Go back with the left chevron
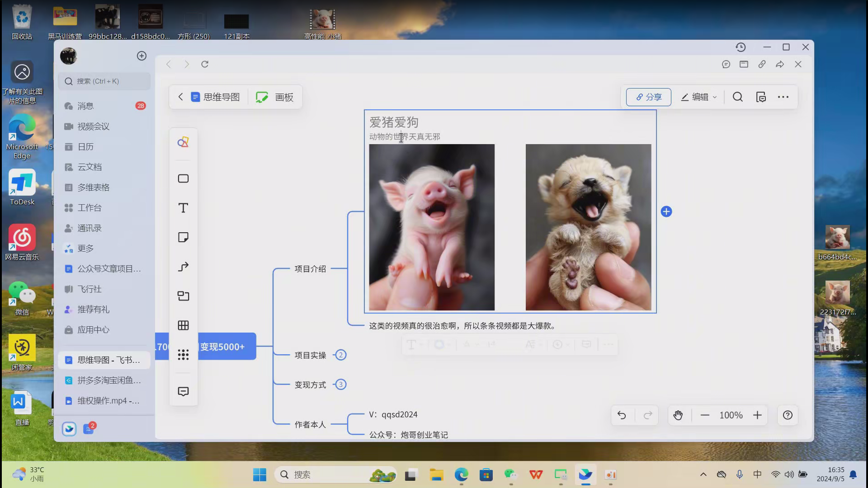 [180, 97]
